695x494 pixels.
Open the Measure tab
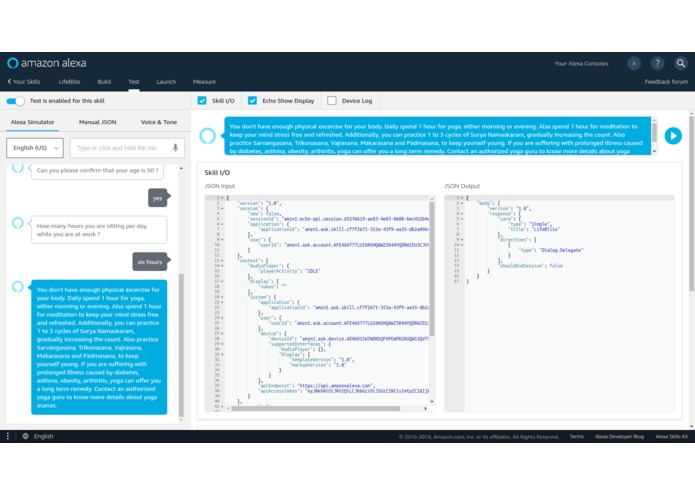click(204, 82)
